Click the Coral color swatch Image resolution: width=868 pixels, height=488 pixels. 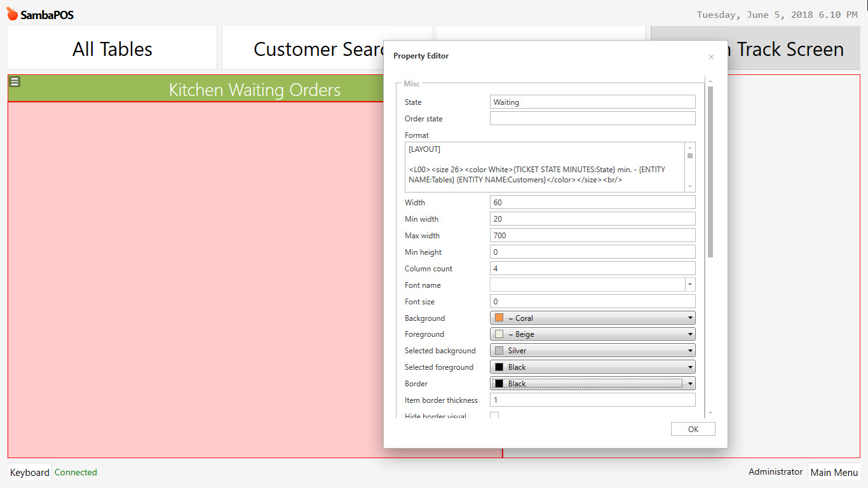[x=500, y=317]
